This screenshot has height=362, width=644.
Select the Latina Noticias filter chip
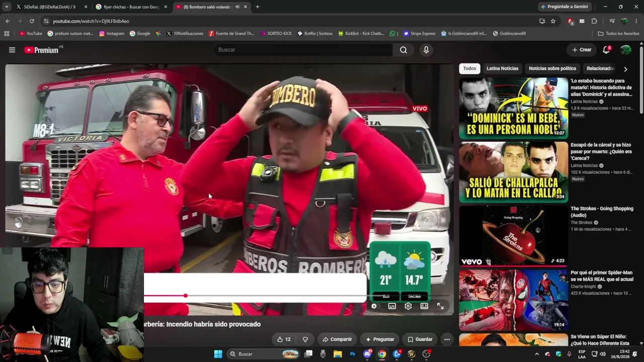point(502,68)
